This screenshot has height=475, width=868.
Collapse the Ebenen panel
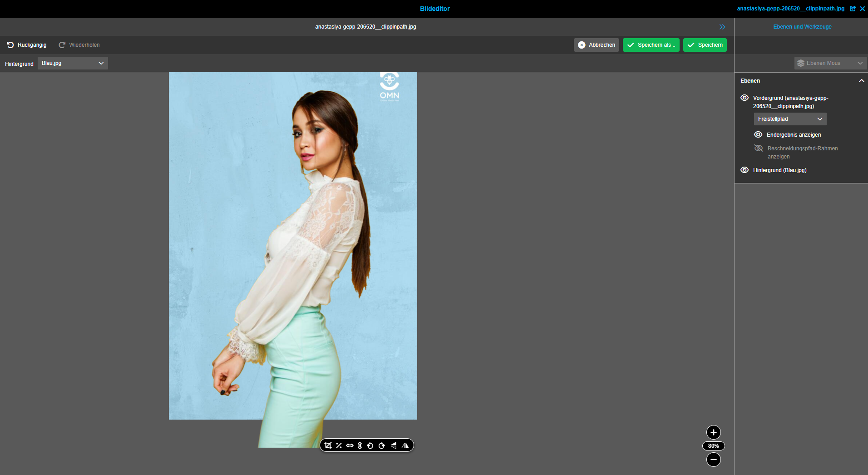coord(862,80)
